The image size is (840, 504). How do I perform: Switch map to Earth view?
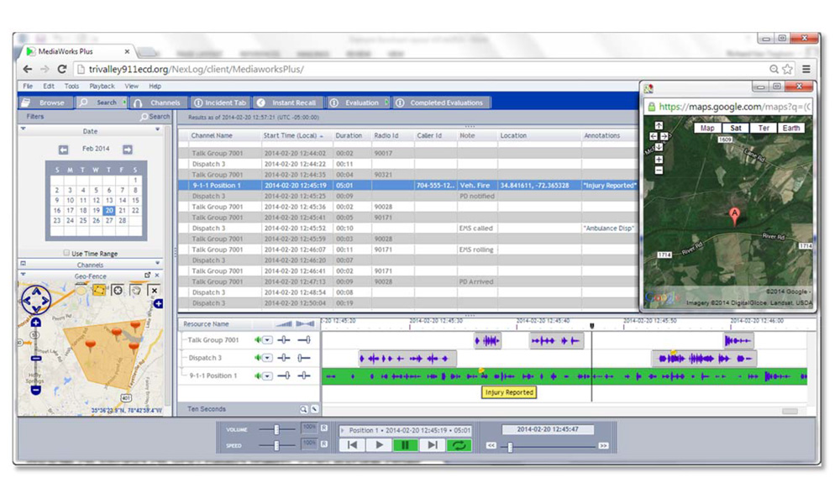(790, 129)
